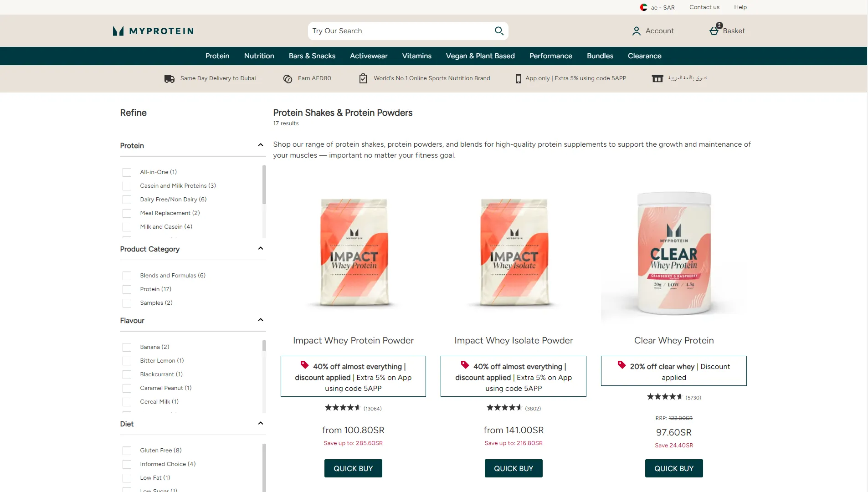Image resolution: width=868 pixels, height=492 pixels.
Task: Check Casein and Milk Proteins filter
Action: [127, 186]
